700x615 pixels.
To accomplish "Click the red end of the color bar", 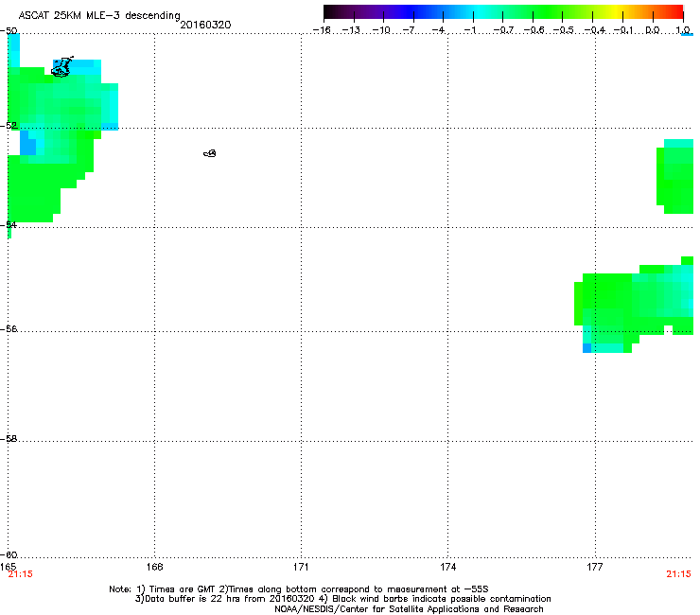I will coord(674,11).
